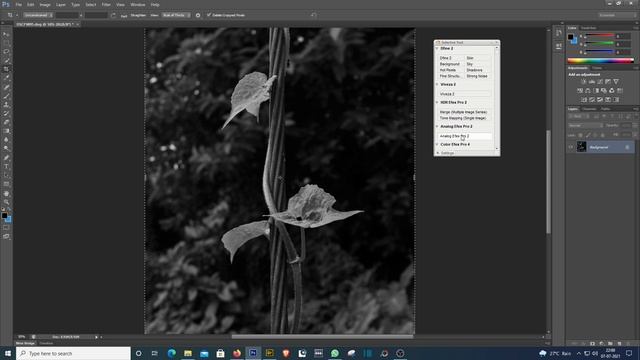The height and width of the screenshot is (360, 640).
Task: Select the Eraser tool
Action: [6, 122]
